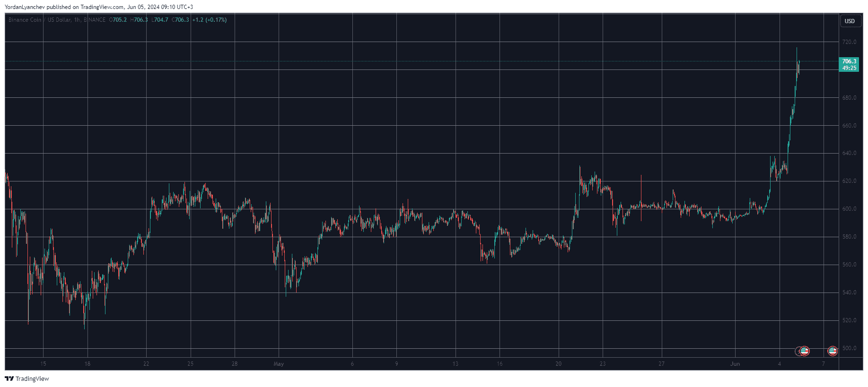This screenshot has width=868, height=387.
Task: Select the 1h interval text in the legend
Action: 77,20
